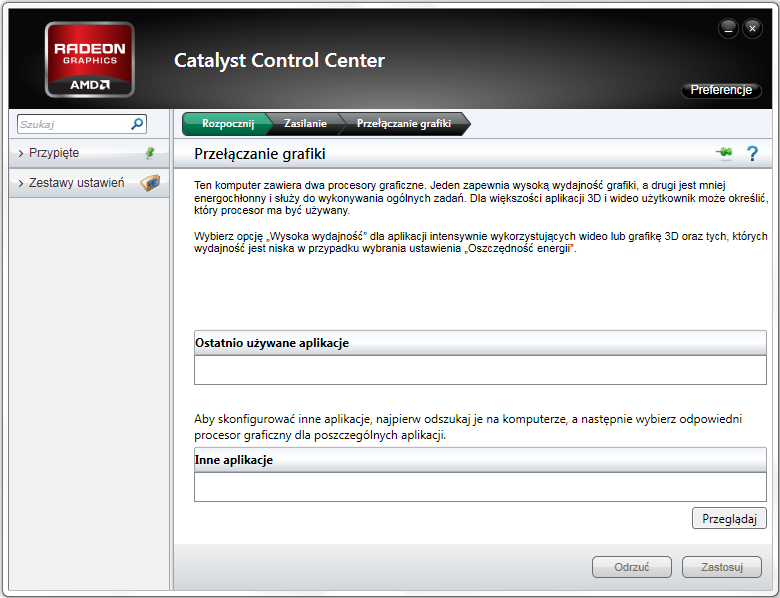Click the Przeglądaj button
The image size is (780, 598).
click(729, 519)
